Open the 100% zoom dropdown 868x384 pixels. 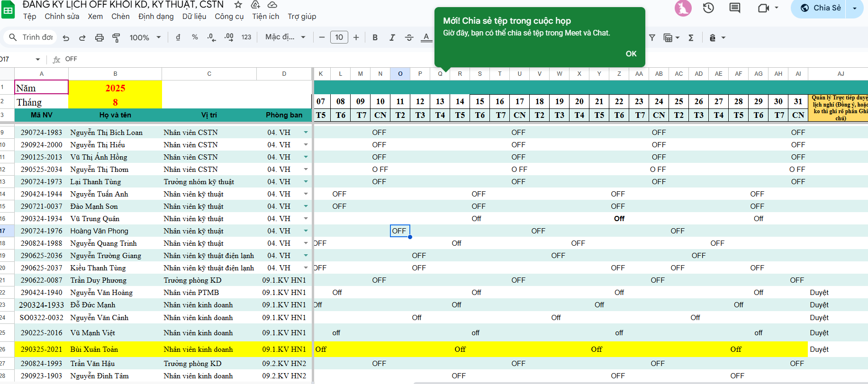point(145,38)
